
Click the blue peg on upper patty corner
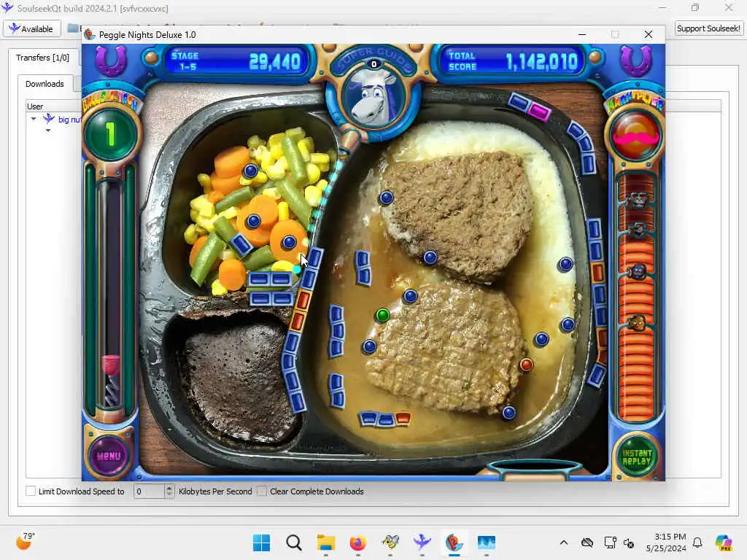[x=387, y=197]
